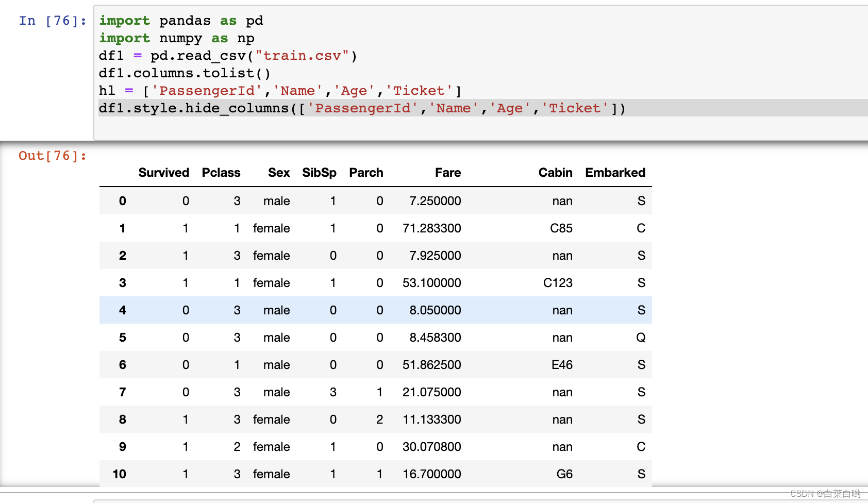Click fare value 16.700000

click(x=431, y=474)
